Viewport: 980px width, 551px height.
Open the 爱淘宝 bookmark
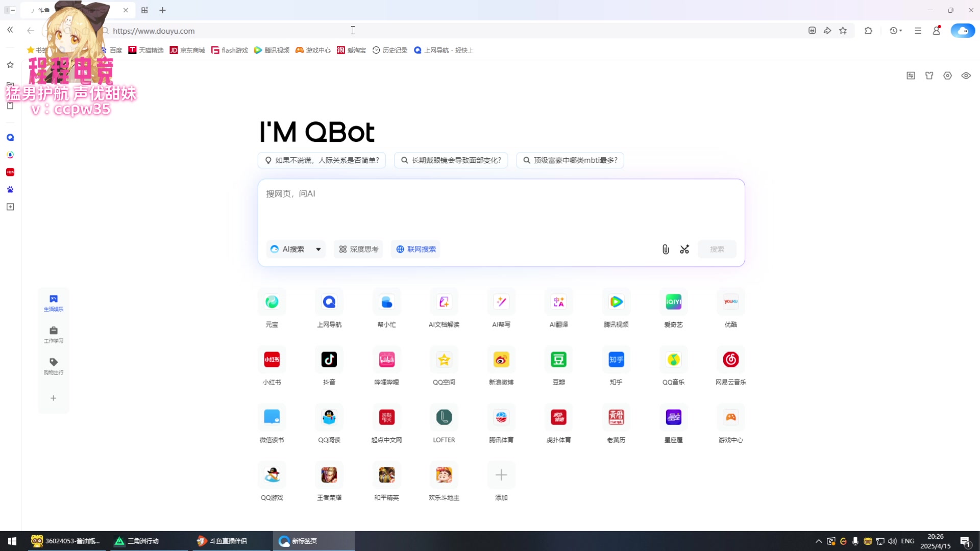click(x=351, y=50)
